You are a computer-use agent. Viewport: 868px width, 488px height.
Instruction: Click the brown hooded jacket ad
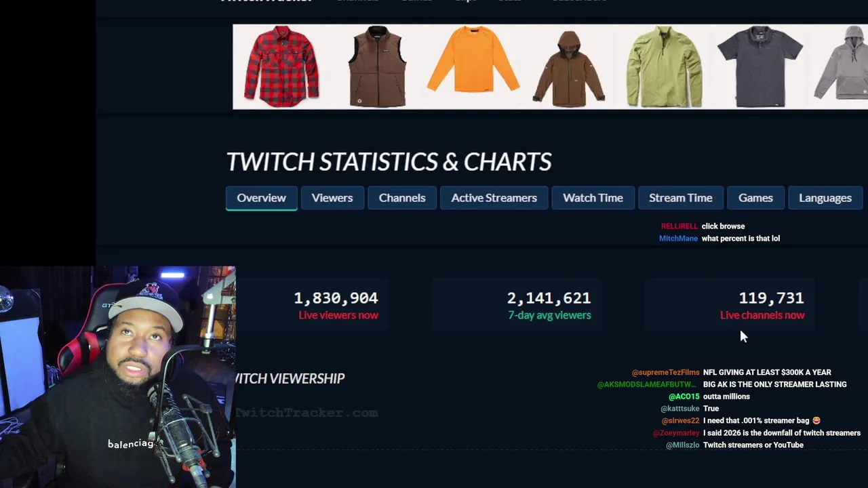(x=568, y=68)
